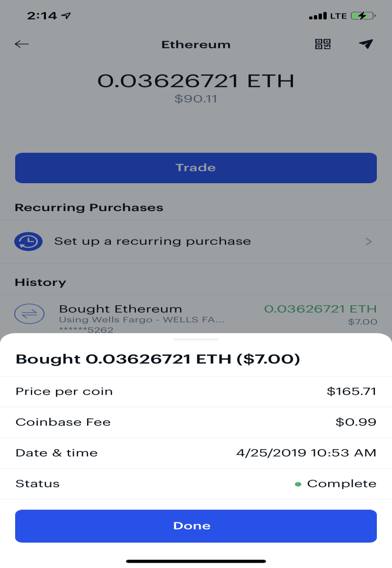Tap the transaction exchange arrows icon
The image size is (392, 568).
pos(29,313)
